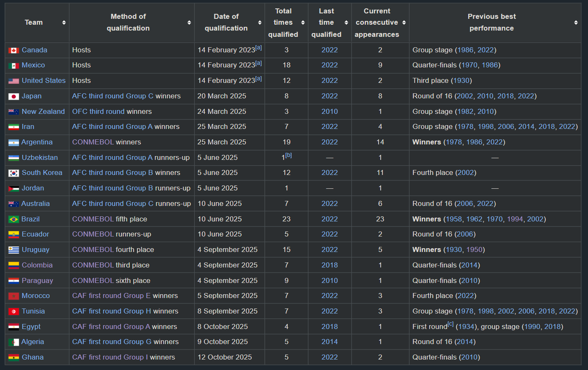Open the Uzbekistan team link
Image resolution: width=588 pixels, height=370 pixels.
(x=40, y=157)
